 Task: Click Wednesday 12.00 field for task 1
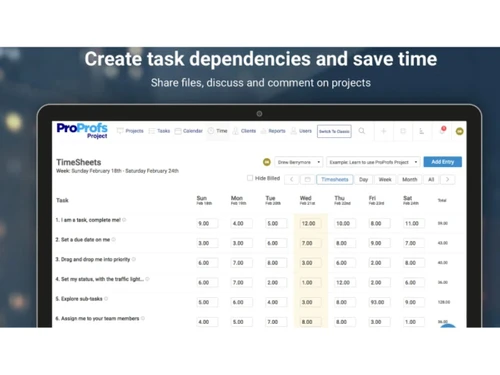pos(310,223)
